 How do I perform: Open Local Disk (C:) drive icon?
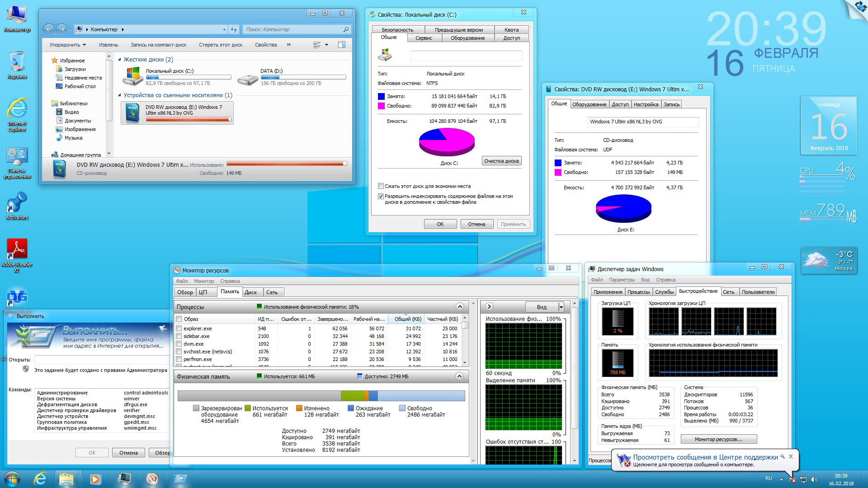(x=133, y=76)
